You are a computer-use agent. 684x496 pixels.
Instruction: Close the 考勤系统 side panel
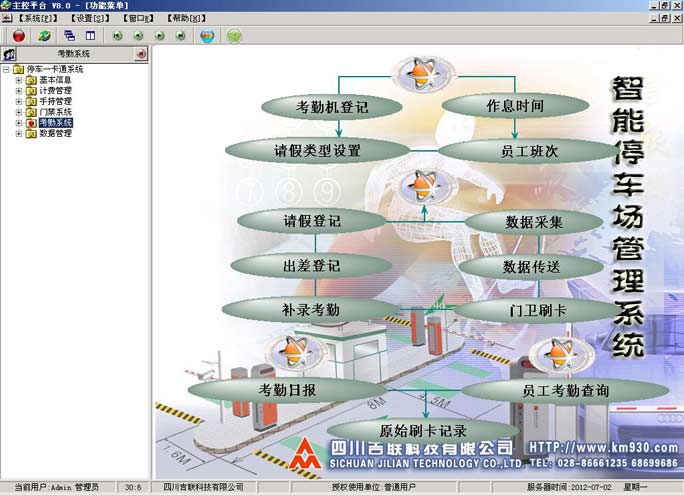(x=141, y=54)
